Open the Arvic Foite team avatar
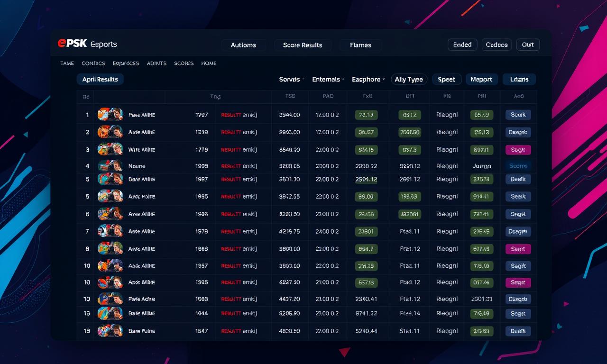Image resolution: width=607 pixels, height=364 pixels. click(110, 196)
